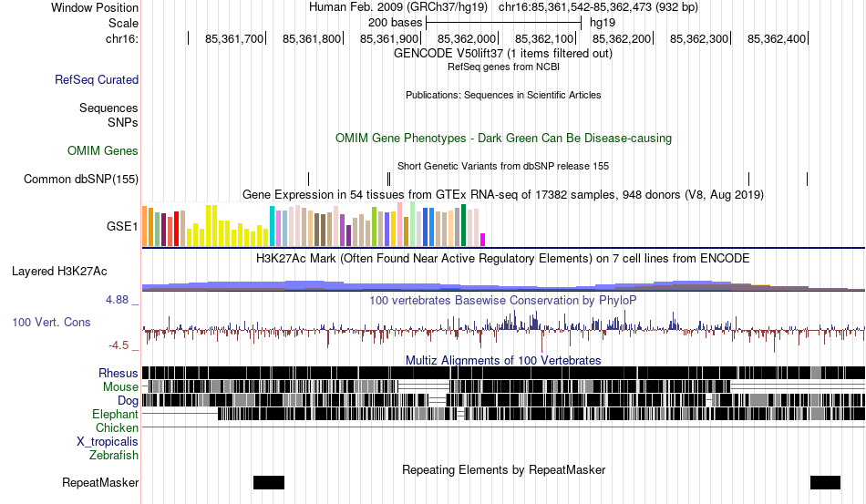Image resolution: width=866 pixels, height=504 pixels.
Task: Click the OMIM Genes track label
Action: 103,150
